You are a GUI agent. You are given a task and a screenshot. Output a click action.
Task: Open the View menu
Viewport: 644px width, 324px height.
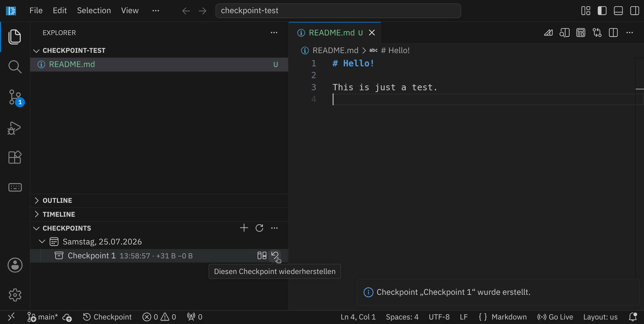click(130, 11)
